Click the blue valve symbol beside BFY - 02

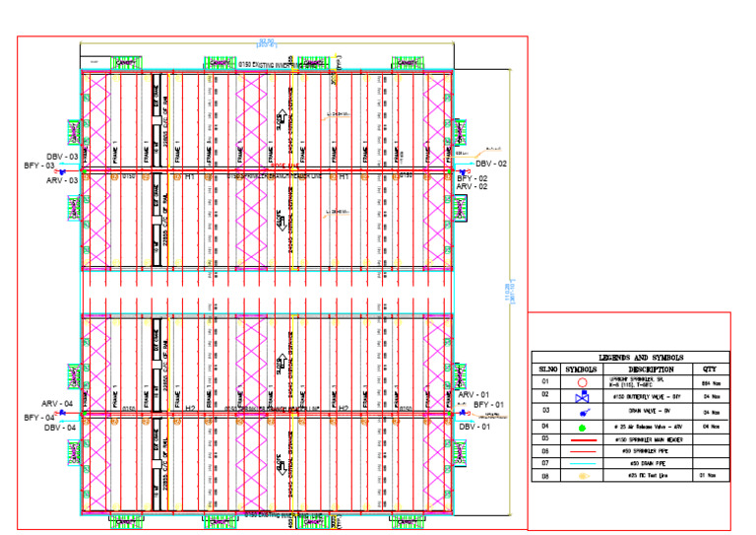464,171
